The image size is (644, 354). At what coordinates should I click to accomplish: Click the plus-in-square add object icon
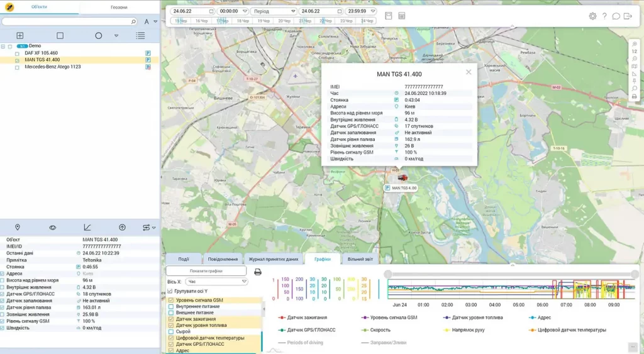19,36
